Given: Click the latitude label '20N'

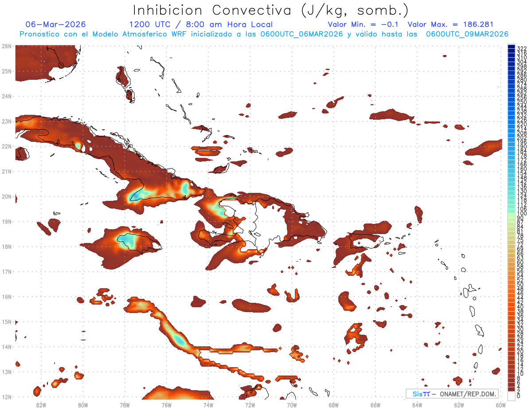Looking at the screenshot, I should [7, 196].
